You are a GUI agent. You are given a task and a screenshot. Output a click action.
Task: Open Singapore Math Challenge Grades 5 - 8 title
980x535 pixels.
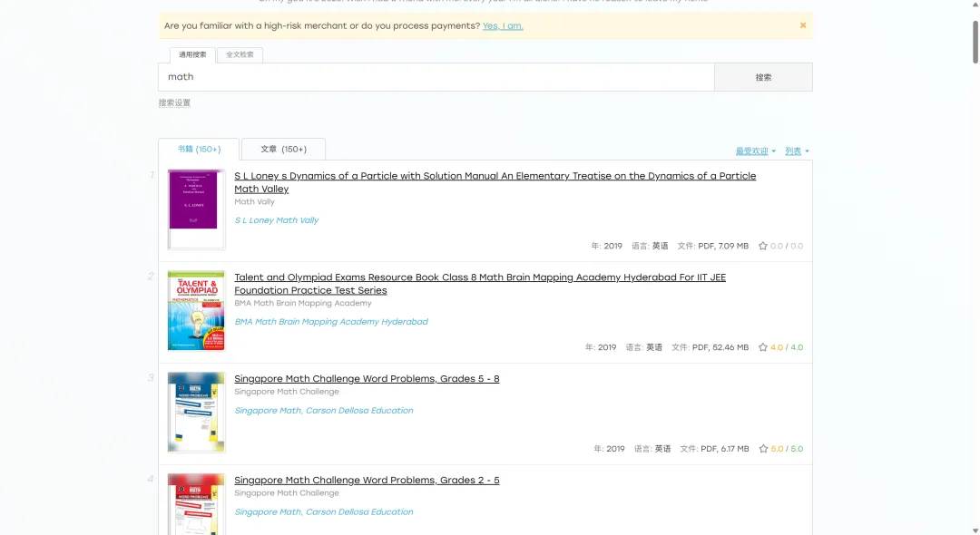[367, 378]
